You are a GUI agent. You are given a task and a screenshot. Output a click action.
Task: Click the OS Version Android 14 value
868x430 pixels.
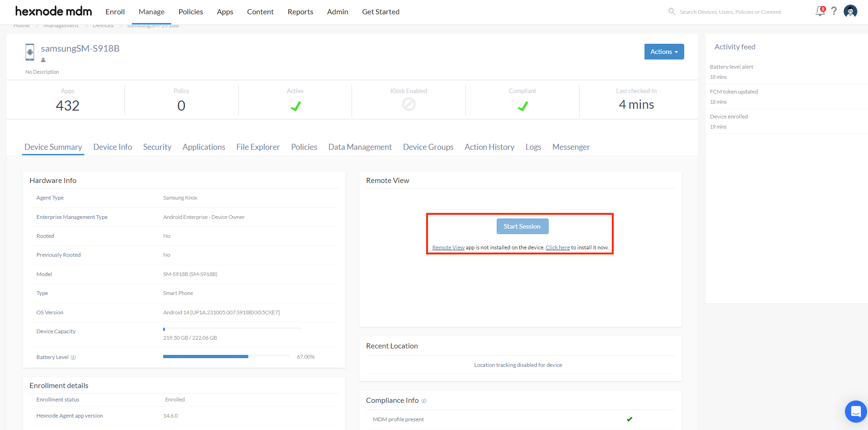221,312
